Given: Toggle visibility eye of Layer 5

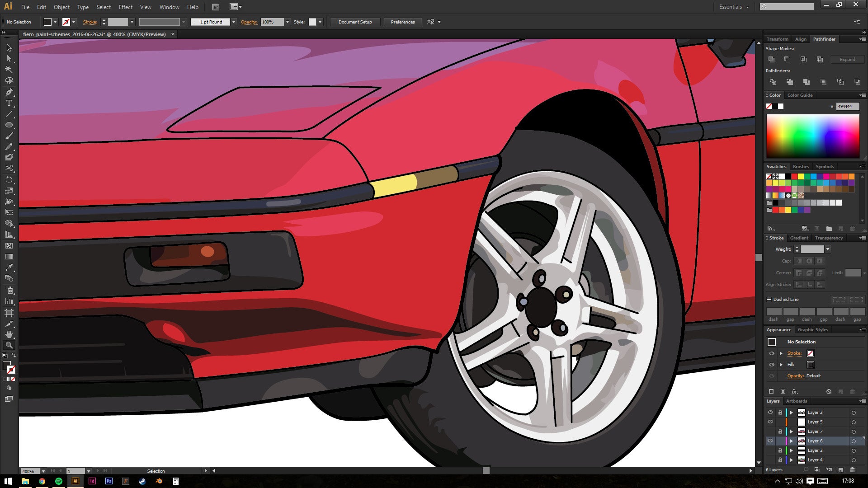Looking at the screenshot, I should (x=770, y=422).
